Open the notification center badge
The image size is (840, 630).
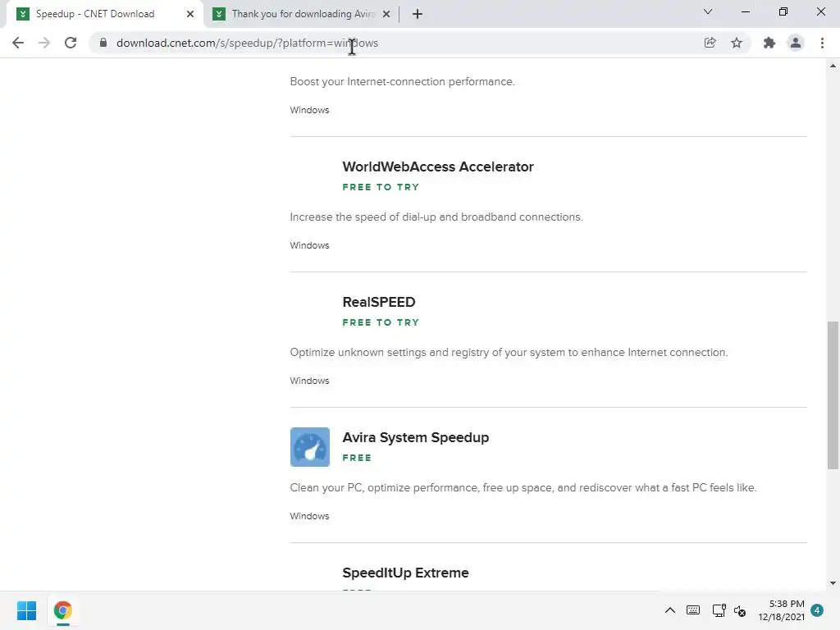pos(817,610)
